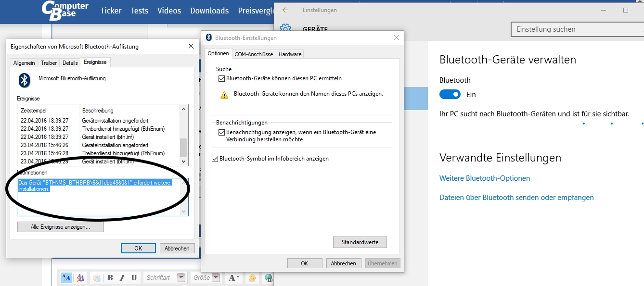Click the yellow warning icon in Suche group
Screen dimensions: 644x286
coord(224,95)
